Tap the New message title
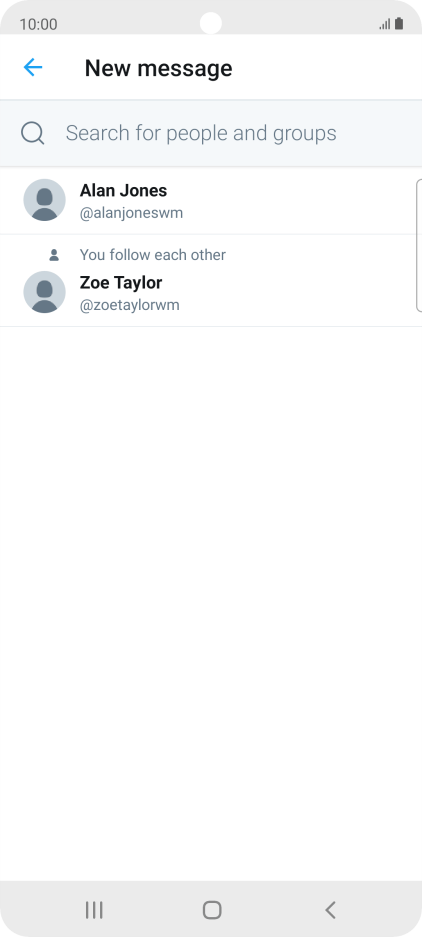This screenshot has height=937, width=422. [x=158, y=68]
